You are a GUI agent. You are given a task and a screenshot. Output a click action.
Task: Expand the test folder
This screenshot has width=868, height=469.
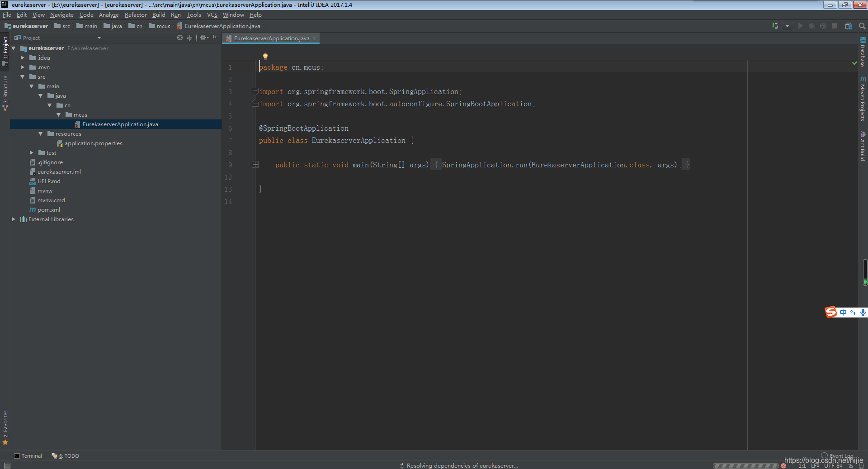point(32,152)
